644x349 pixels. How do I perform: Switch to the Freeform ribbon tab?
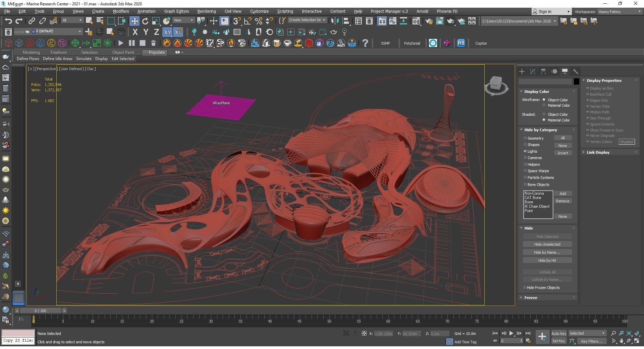58,52
